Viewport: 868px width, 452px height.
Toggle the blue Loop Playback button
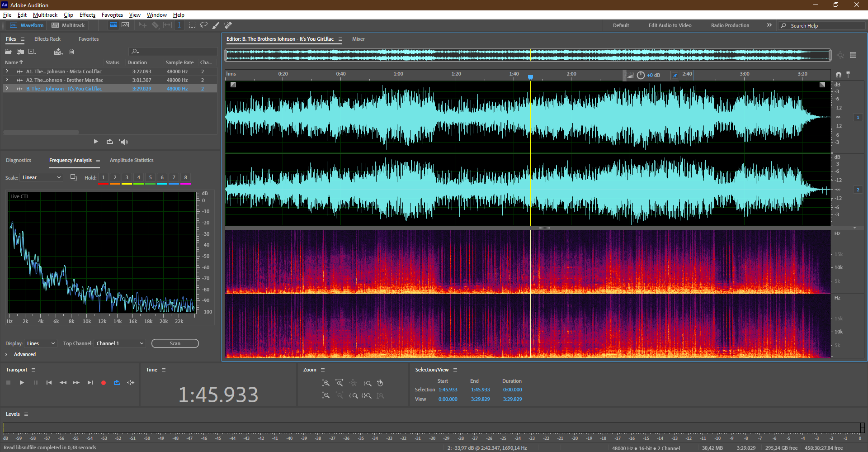[x=117, y=383]
